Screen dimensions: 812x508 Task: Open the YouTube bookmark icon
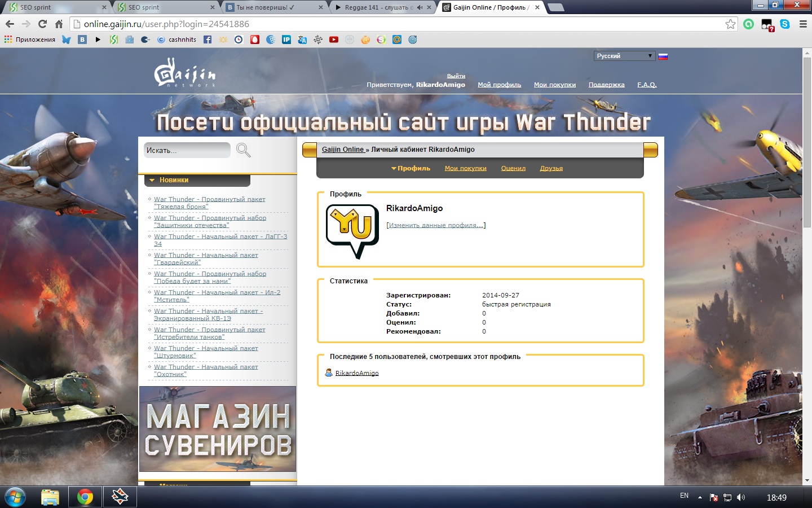334,40
